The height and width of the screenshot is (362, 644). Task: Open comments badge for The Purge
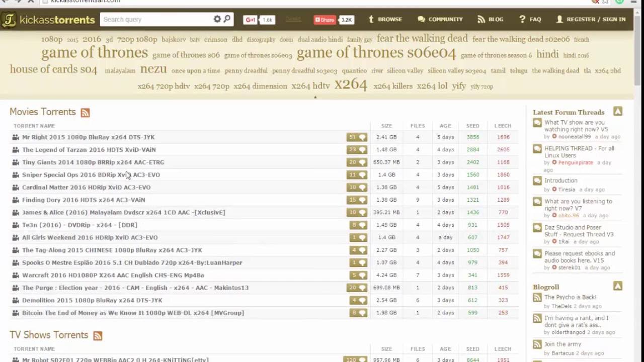[x=357, y=288]
